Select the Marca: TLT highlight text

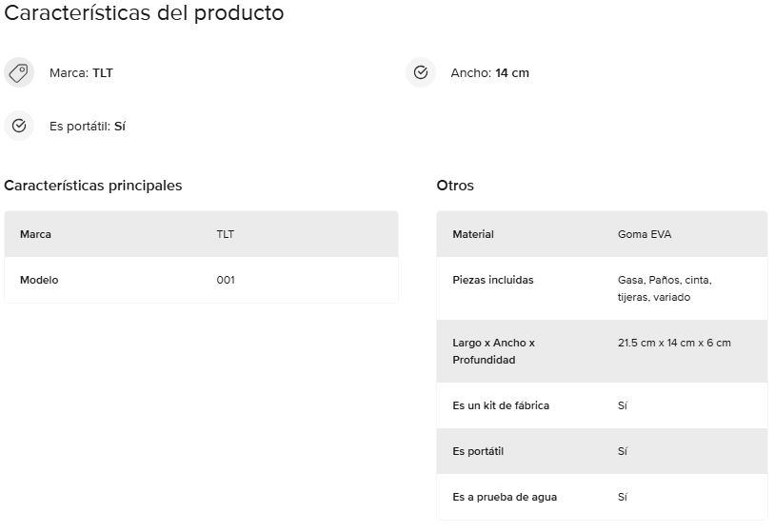click(81, 73)
